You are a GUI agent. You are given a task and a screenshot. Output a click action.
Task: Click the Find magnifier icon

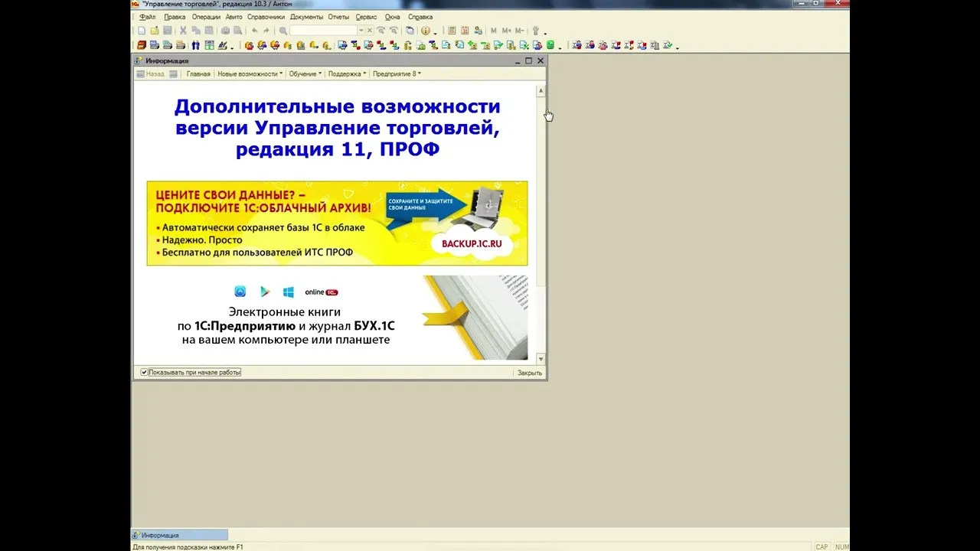[x=283, y=31]
